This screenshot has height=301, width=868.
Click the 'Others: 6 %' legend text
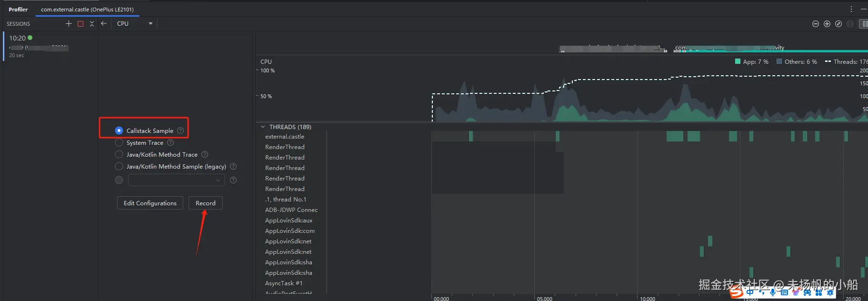[x=801, y=61]
